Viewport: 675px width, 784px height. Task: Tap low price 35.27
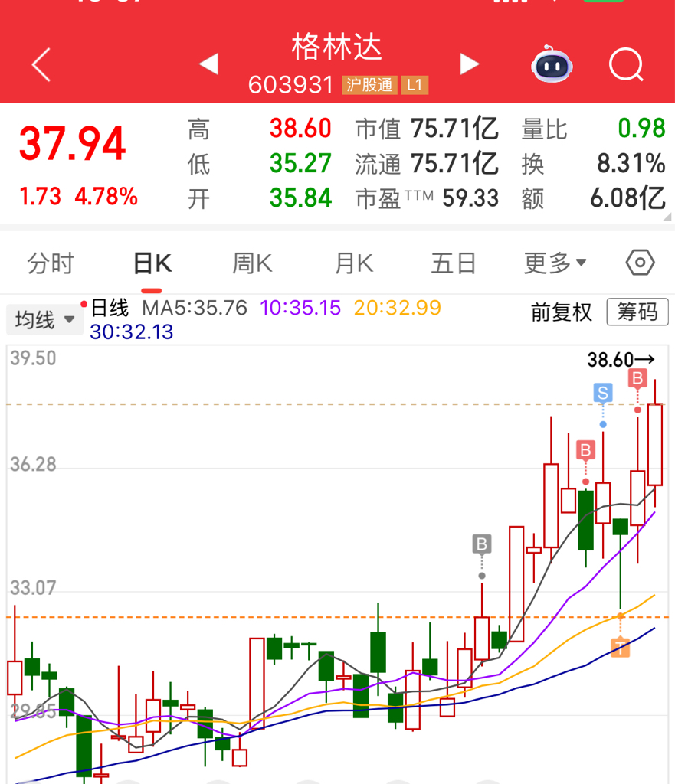coord(300,164)
